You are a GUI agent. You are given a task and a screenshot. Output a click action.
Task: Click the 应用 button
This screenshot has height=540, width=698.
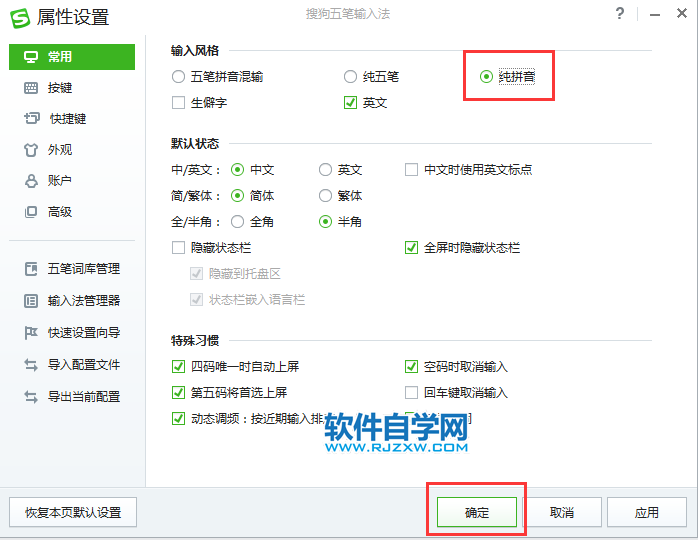coord(647,512)
